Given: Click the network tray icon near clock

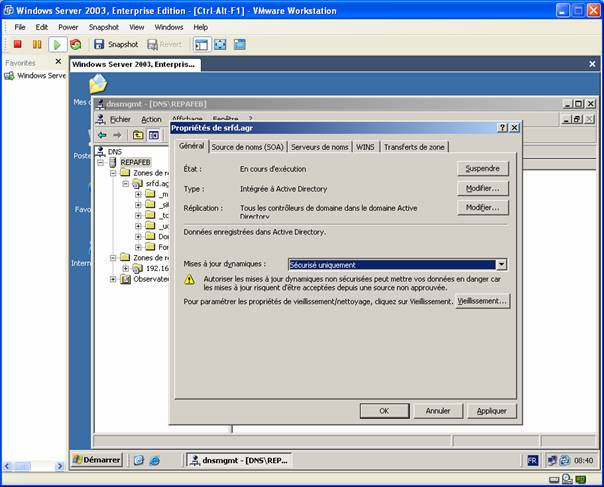Looking at the screenshot, I should click(552, 460).
